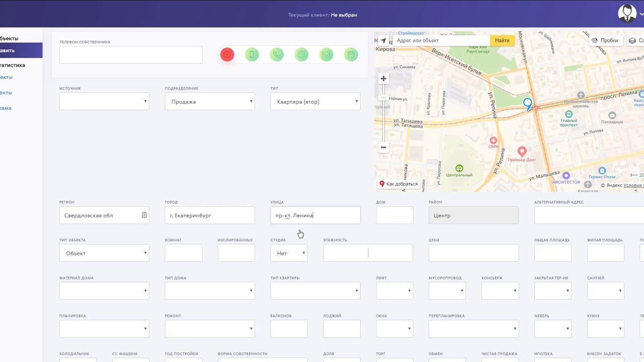Open the Материал дома dropdown
This screenshot has height=362, width=644.
pos(104,291)
